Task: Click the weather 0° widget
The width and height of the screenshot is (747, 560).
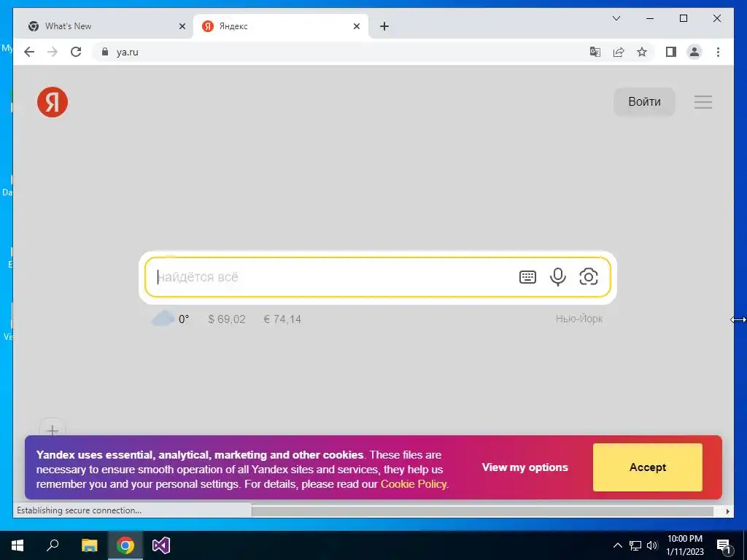Action: pyautogui.click(x=170, y=319)
